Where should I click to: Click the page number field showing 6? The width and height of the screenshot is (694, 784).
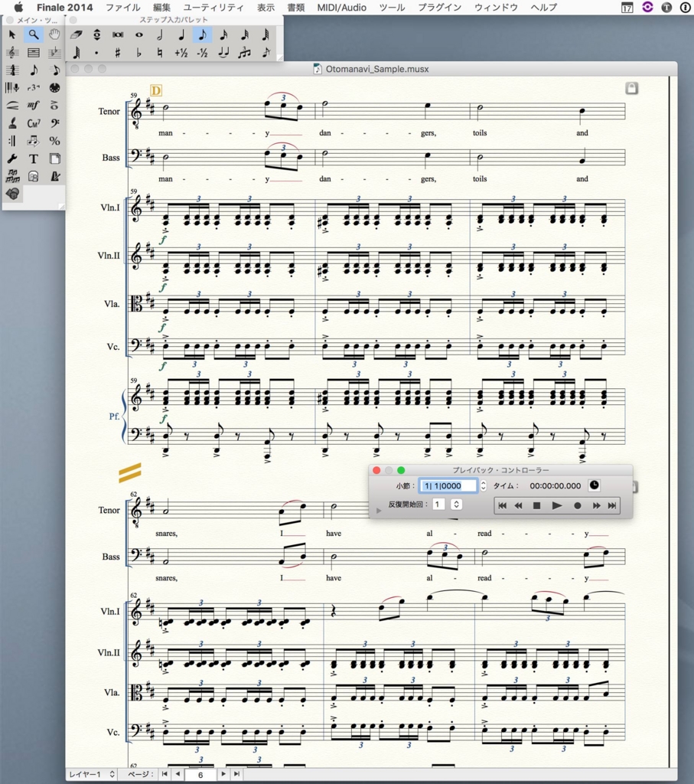tap(200, 775)
